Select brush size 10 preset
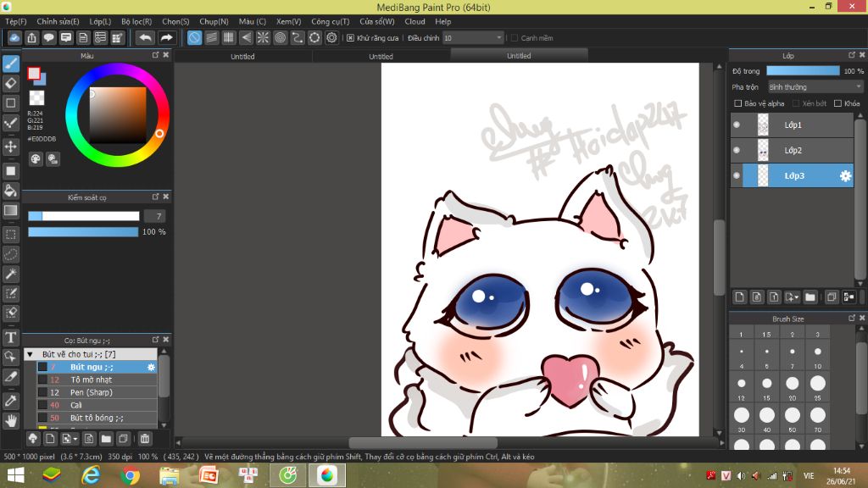The image size is (868, 488). point(818,355)
